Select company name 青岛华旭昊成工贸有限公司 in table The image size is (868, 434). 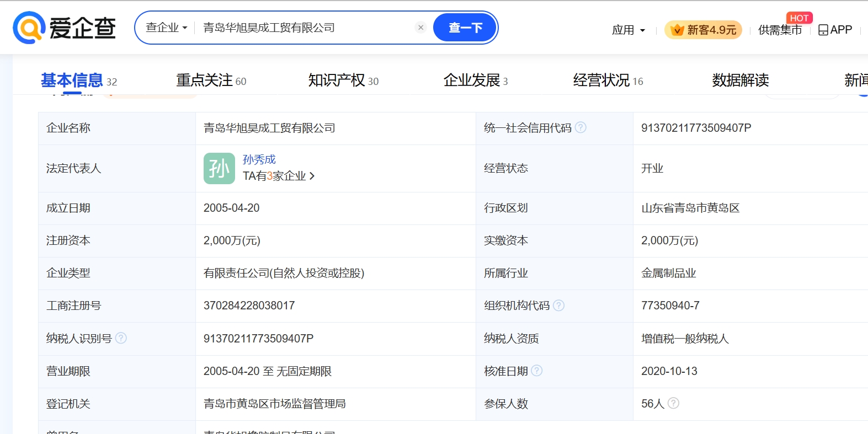(x=269, y=128)
